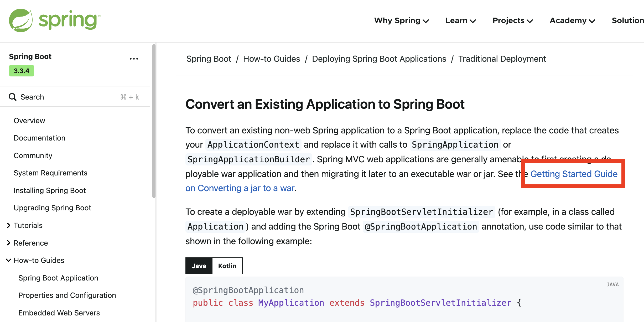
Task: Open Embedded Web Servers sidebar item
Action: pyautogui.click(x=59, y=313)
